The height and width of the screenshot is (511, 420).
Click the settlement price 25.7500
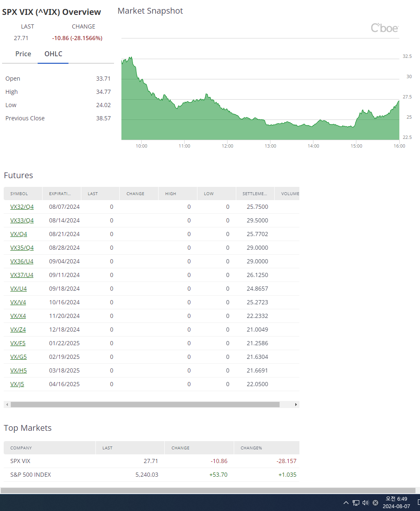point(257,207)
